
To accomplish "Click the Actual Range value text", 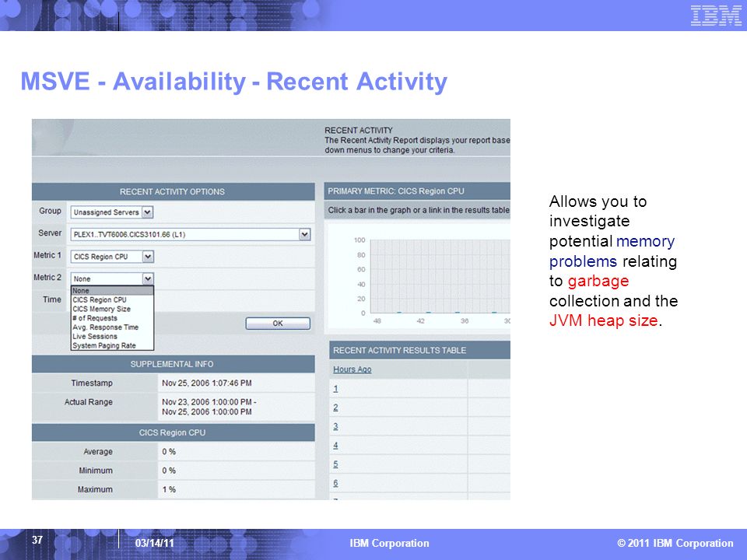I will click(x=209, y=407).
